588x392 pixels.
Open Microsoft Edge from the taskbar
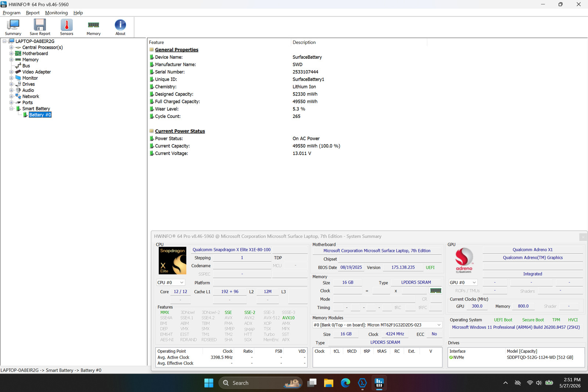(345, 383)
